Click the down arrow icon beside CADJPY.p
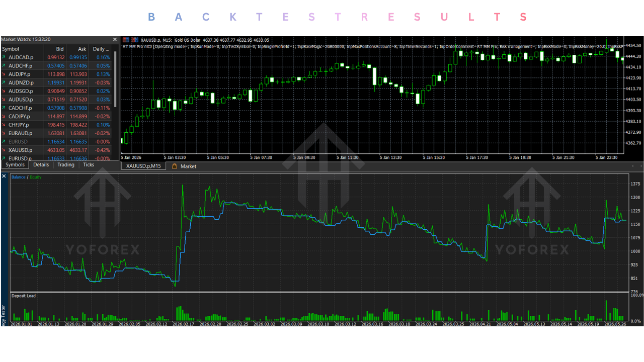Image resolution: width=644 pixels, height=362 pixels. (4, 117)
